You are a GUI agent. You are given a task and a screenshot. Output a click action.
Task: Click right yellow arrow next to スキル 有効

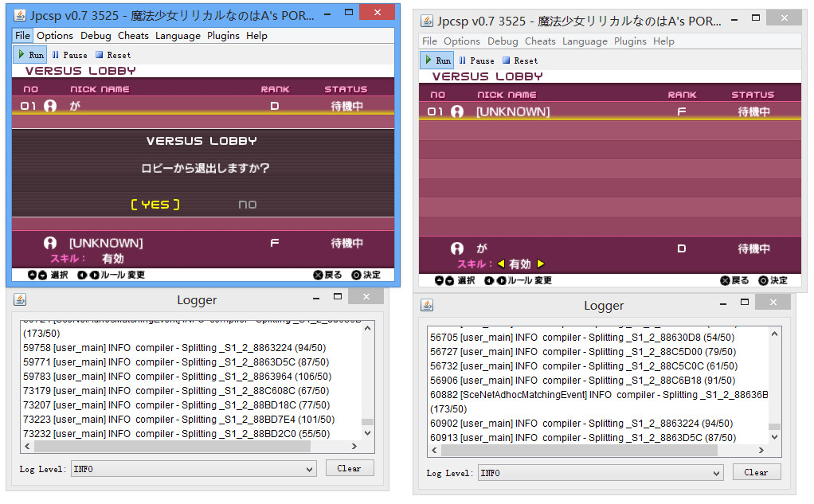tap(541, 264)
